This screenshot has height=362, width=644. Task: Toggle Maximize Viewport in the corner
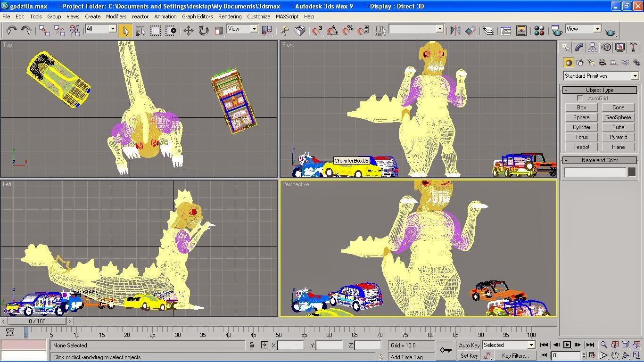click(637, 355)
